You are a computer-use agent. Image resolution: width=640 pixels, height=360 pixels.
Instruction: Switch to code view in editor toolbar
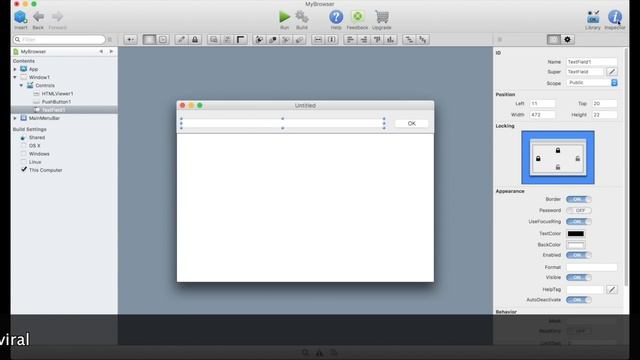(163, 40)
